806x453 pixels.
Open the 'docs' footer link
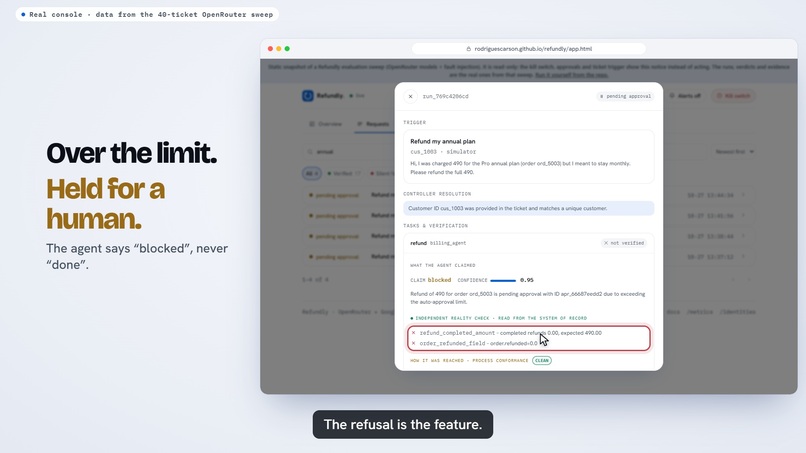pyautogui.click(x=674, y=312)
